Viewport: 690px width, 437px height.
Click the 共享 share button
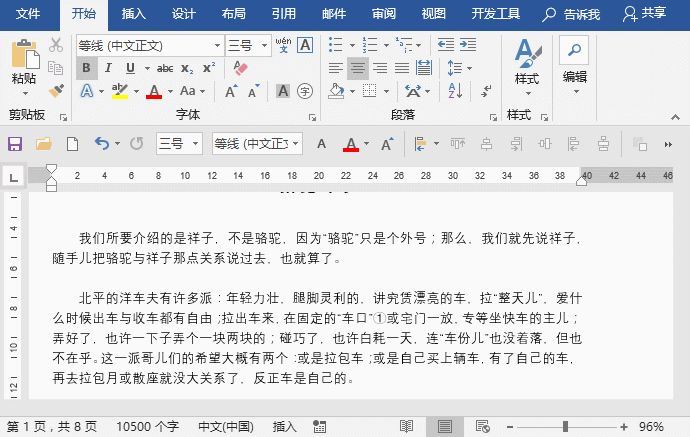[645, 14]
